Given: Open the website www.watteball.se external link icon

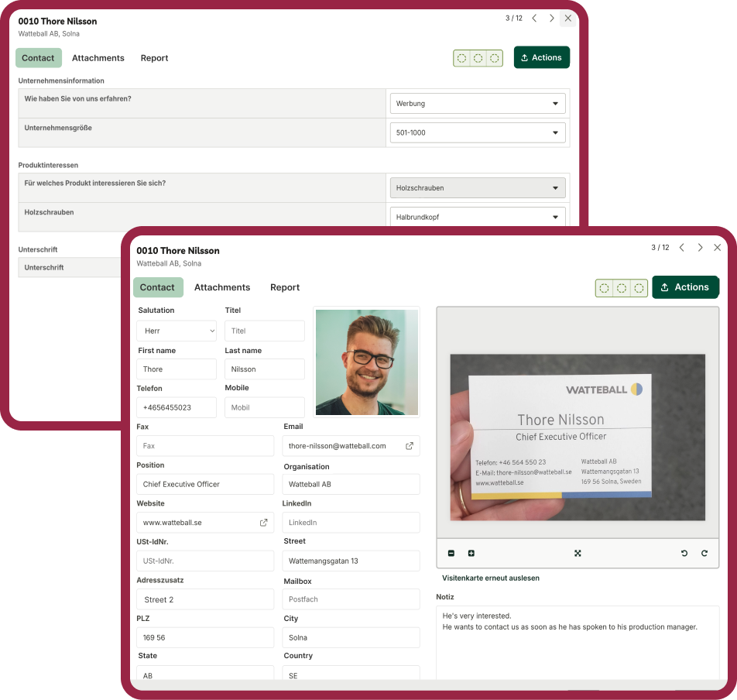Looking at the screenshot, I should tap(263, 523).
